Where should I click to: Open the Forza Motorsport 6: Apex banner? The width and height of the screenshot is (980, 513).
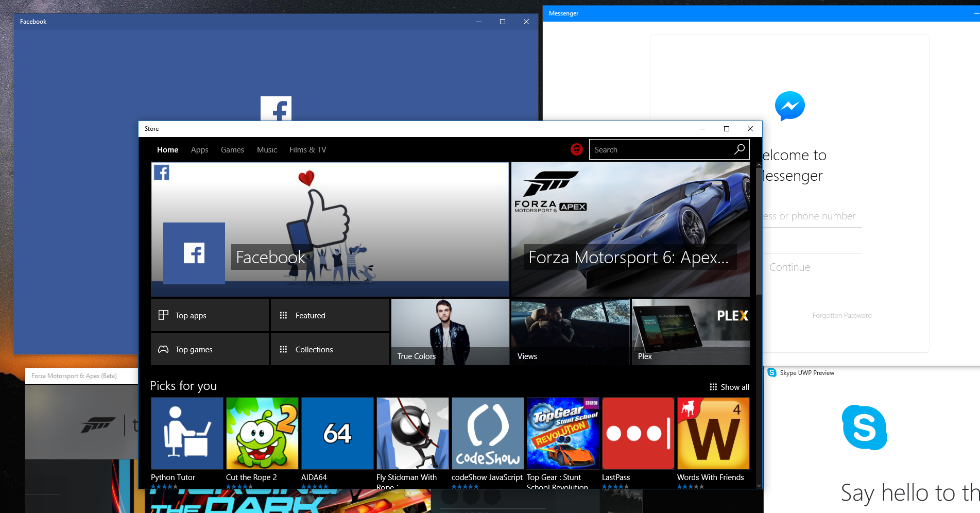pos(630,229)
